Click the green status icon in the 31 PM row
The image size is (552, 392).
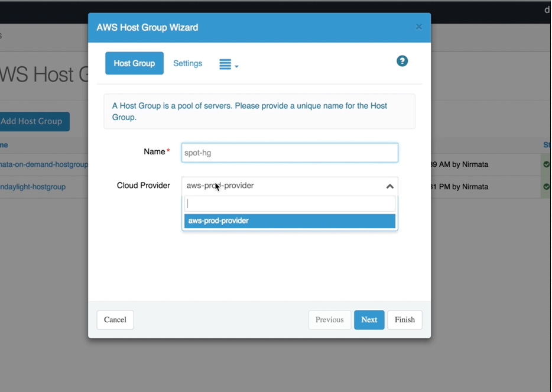pyautogui.click(x=546, y=186)
